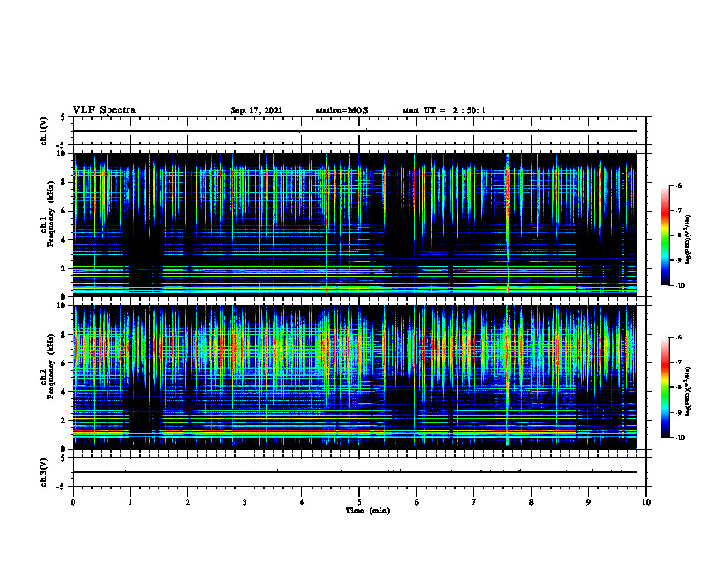Click the ch.2 frequency axis "6" tick
Screen dimensions: 728x563
63,363
